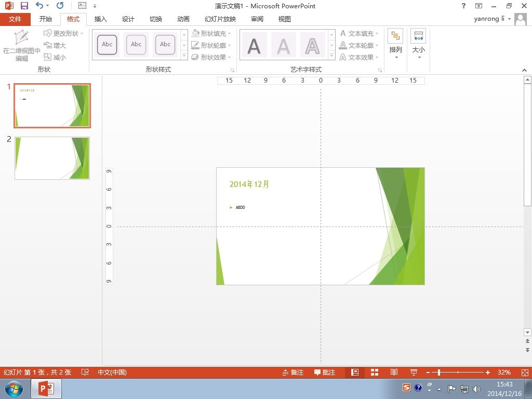Image resolution: width=532 pixels, height=399 pixels.
Task: Expand shape styles gallery More arrow
Action: [184, 55]
